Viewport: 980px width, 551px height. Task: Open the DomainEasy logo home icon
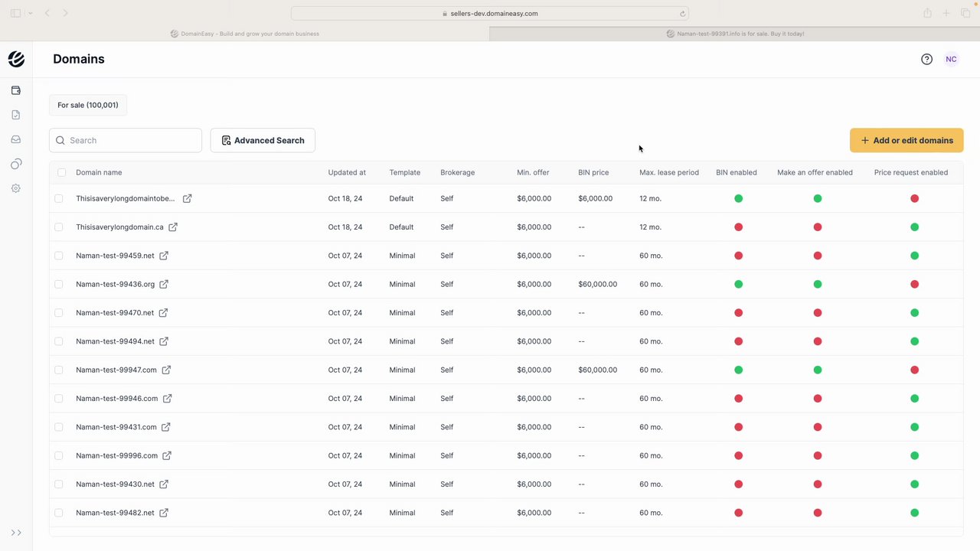point(16,59)
